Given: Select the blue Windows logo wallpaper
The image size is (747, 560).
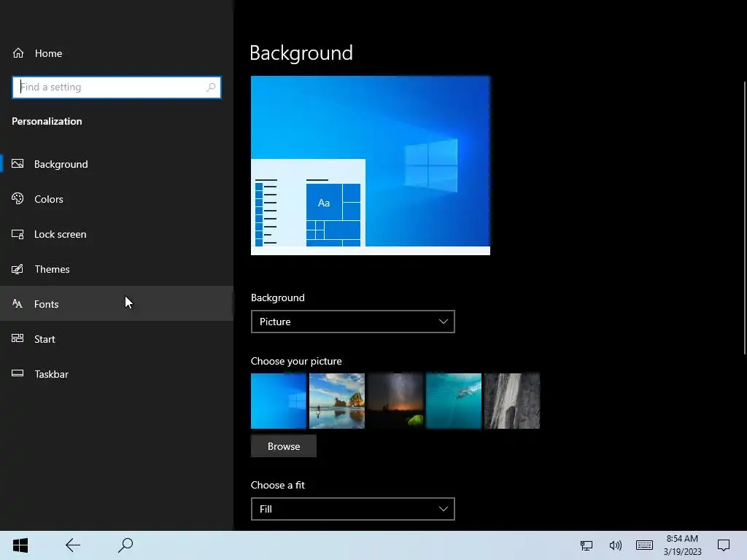Looking at the screenshot, I should pyautogui.click(x=279, y=401).
